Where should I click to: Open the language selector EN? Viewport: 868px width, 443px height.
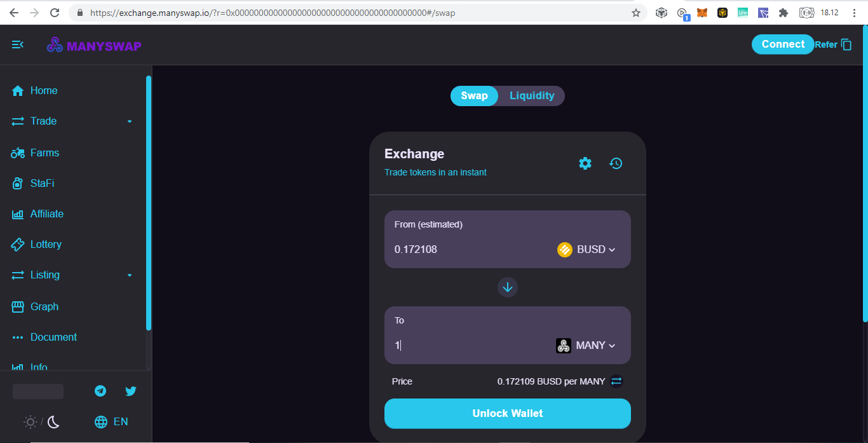[111, 421]
